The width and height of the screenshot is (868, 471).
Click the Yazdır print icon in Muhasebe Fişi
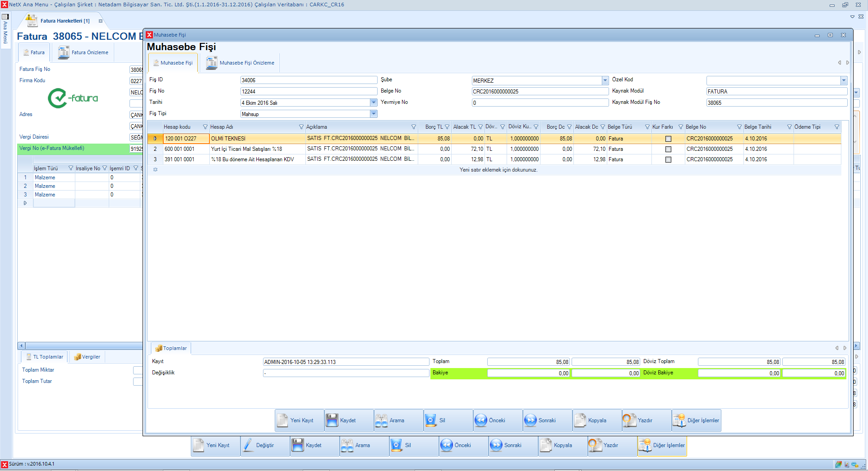(x=630, y=420)
